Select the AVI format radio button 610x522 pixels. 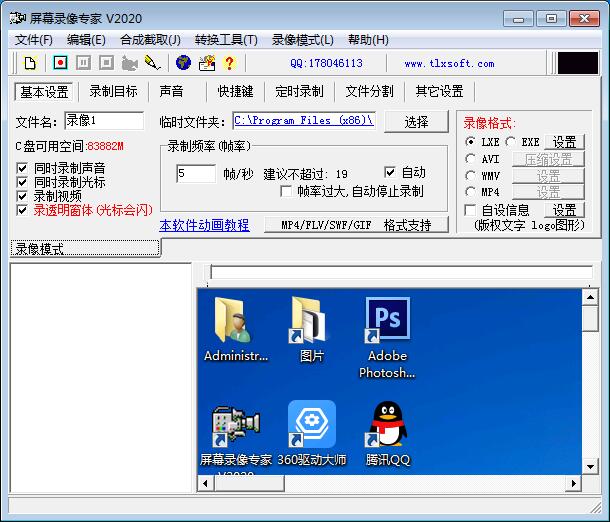[x=470, y=159]
